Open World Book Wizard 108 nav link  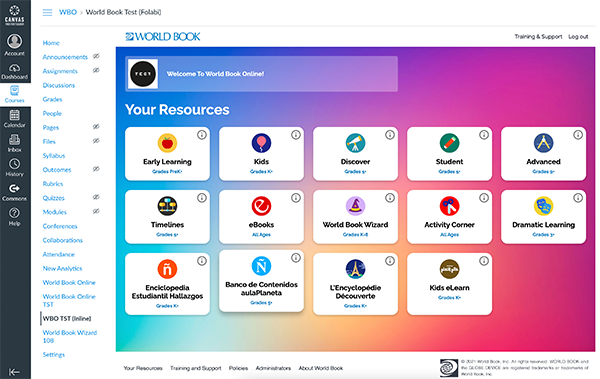pyautogui.click(x=70, y=337)
